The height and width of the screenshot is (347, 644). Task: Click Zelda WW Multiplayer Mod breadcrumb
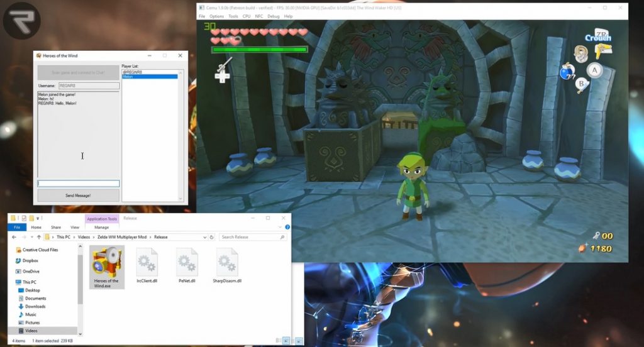(x=122, y=237)
